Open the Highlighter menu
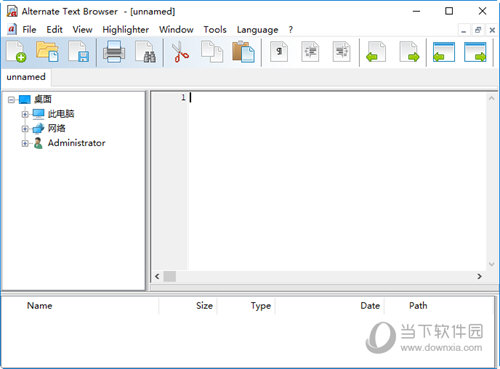Image resolution: width=500 pixels, height=369 pixels. coord(125,30)
